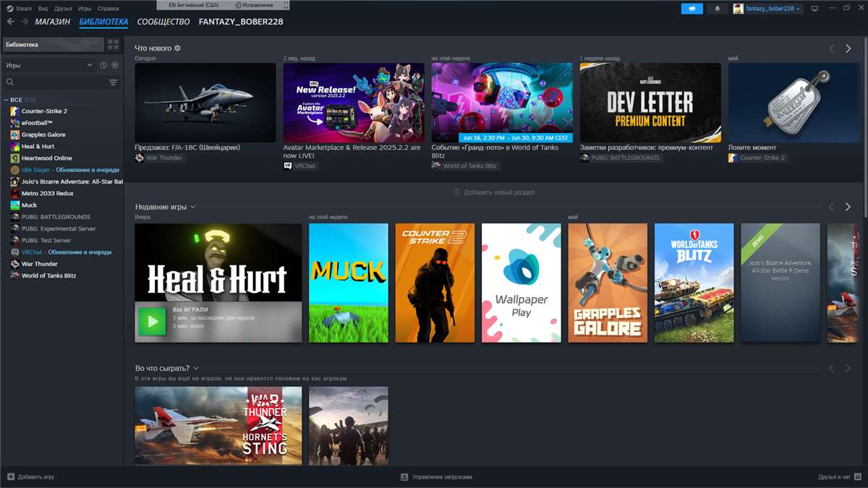Click Добавить игру button
This screenshot has width=868, height=488.
(x=30, y=477)
